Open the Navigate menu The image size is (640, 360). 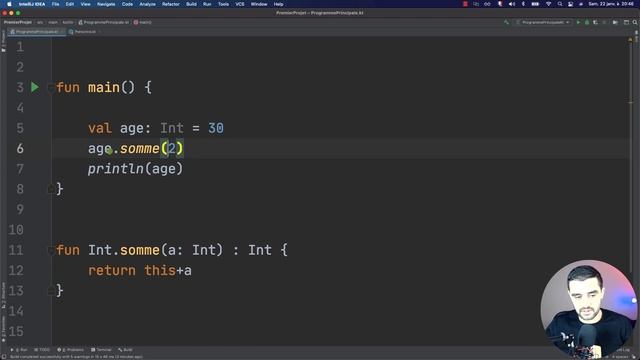[x=106, y=4]
